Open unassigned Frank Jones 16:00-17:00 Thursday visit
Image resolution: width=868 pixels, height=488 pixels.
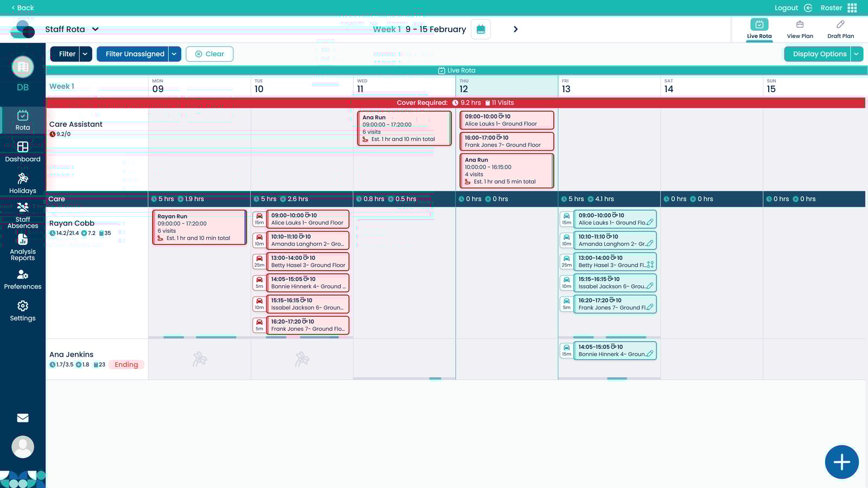(x=507, y=141)
